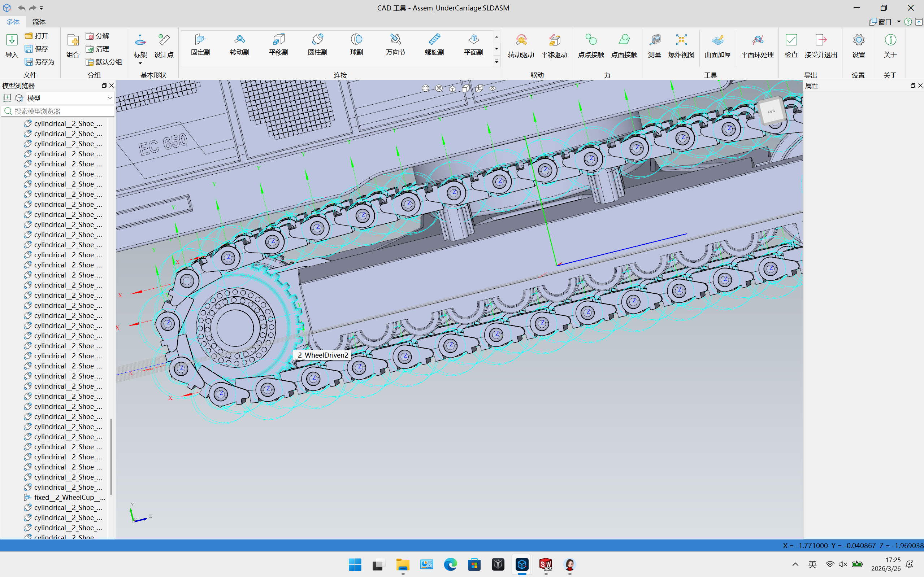Click the 清理 cleanup tool
The image size is (924, 577).
coord(98,49)
